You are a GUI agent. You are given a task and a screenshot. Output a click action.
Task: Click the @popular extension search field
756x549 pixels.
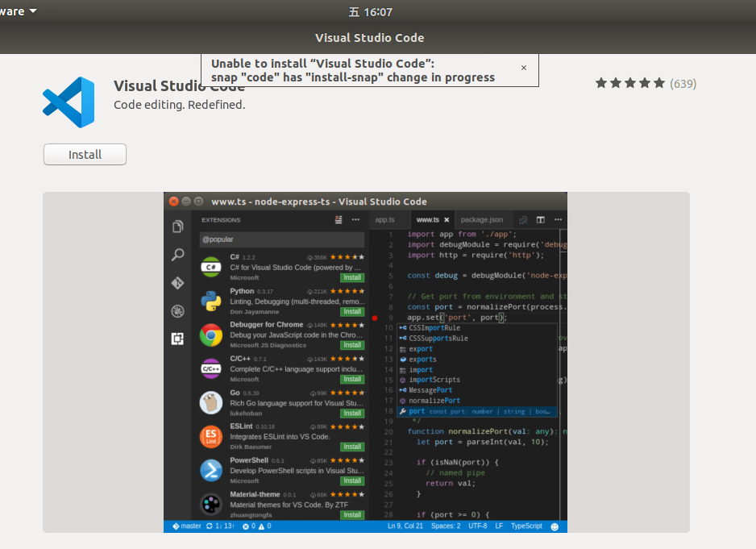coord(281,240)
